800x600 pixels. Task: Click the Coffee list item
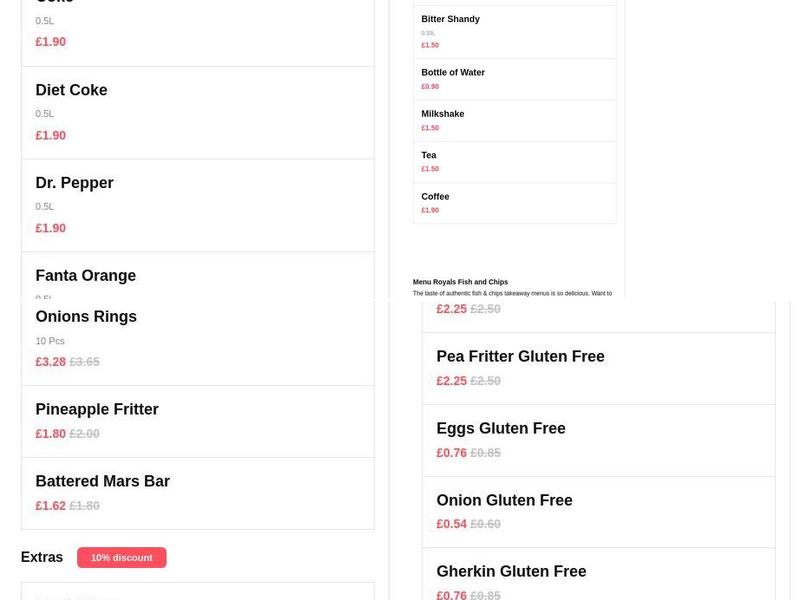[435, 196]
